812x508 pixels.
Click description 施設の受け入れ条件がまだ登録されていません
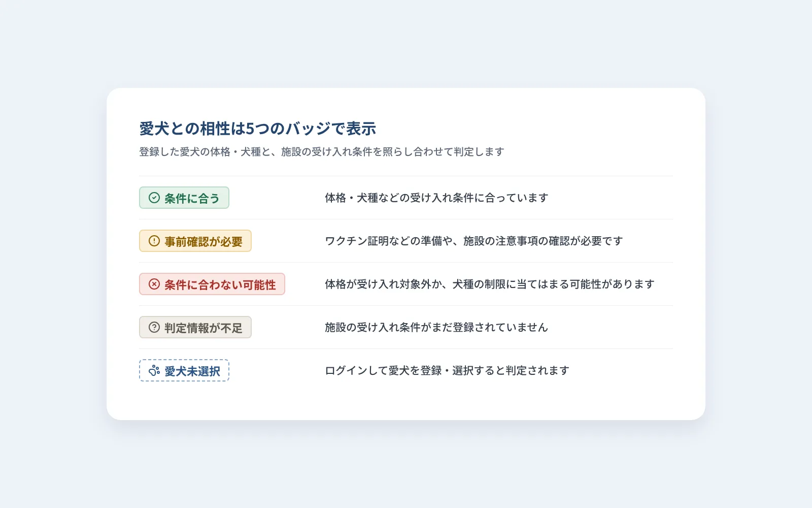tap(436, 327)
